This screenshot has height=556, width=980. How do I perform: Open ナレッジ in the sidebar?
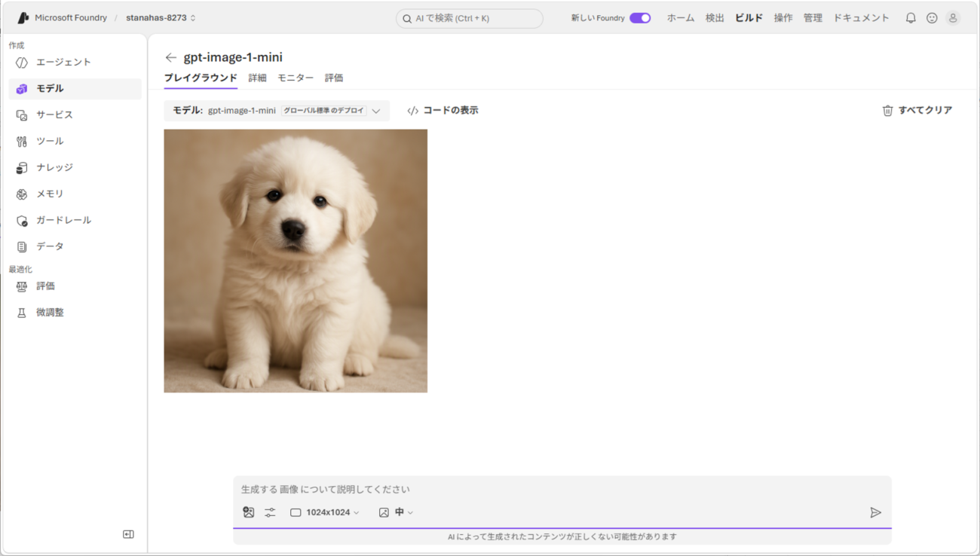click(x=75, y=168)
